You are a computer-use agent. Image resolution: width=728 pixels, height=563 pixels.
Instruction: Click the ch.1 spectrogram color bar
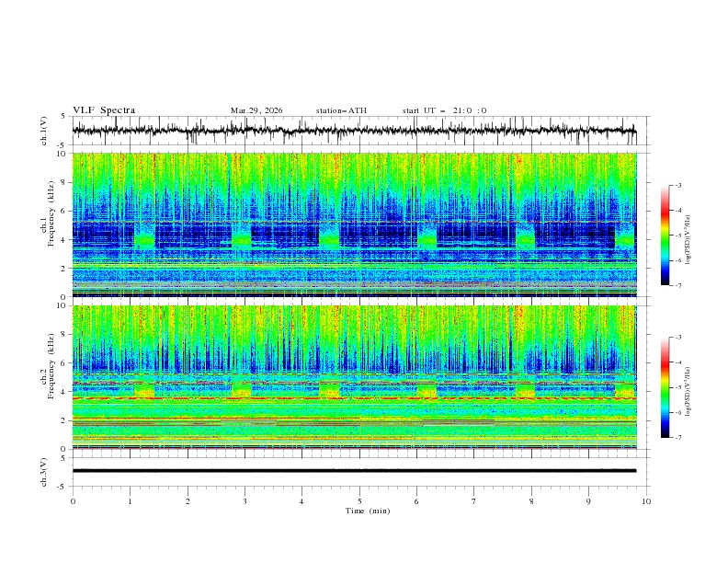point(665,235)
